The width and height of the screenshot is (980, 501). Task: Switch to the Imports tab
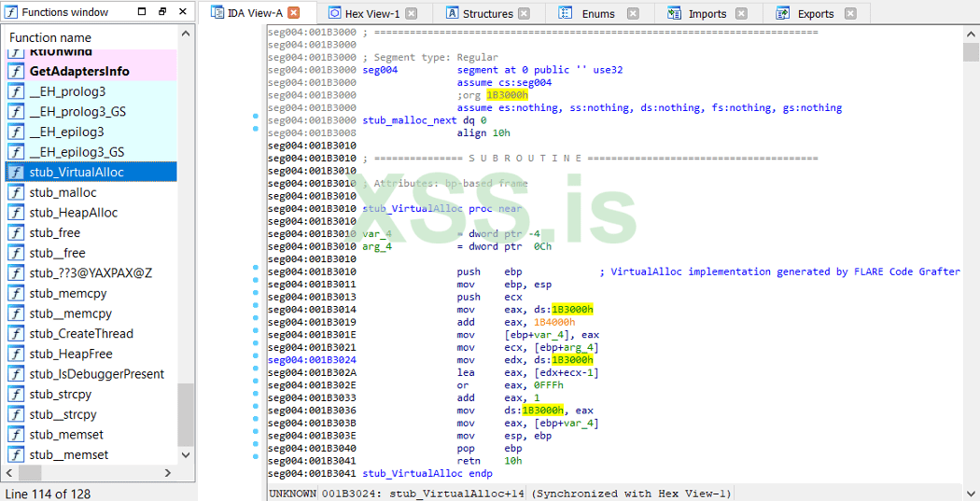point(707,14)
